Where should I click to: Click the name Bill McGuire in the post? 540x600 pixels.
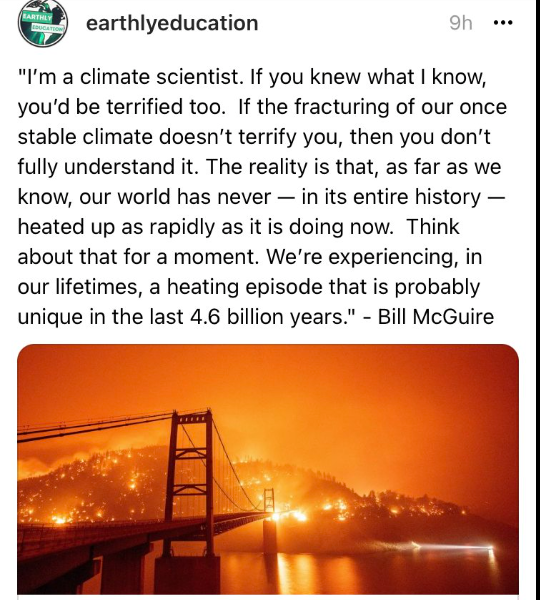click(436, 317)
